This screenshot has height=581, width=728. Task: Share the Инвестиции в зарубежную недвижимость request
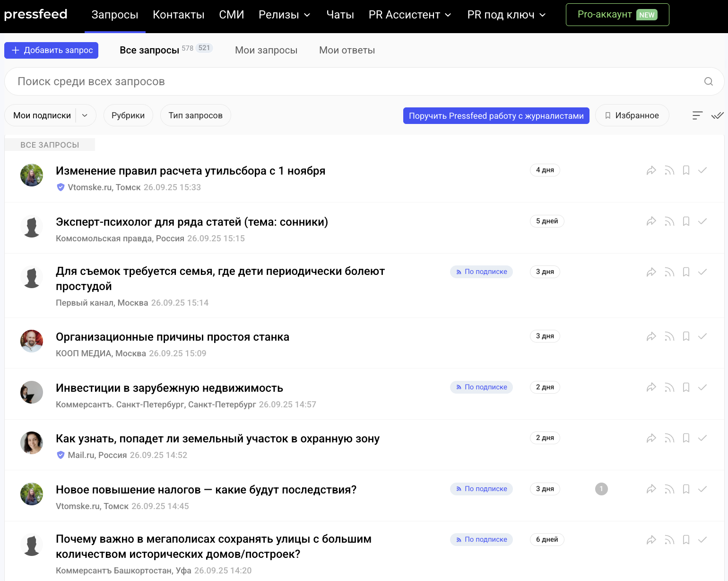tap(651, 387)
